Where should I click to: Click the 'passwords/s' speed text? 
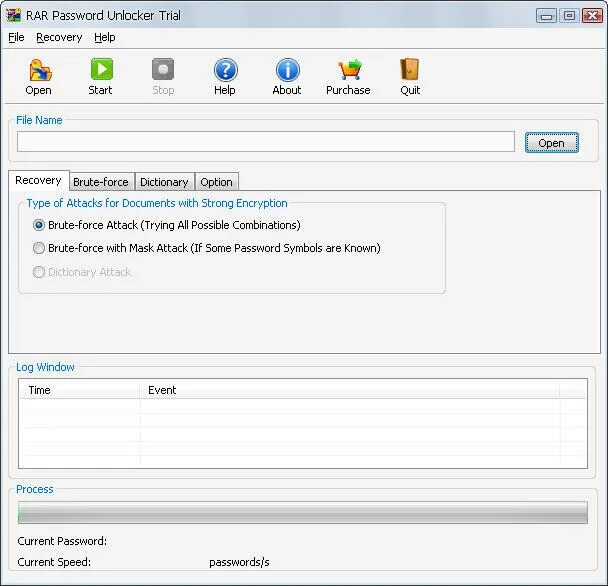coord(239,562)
